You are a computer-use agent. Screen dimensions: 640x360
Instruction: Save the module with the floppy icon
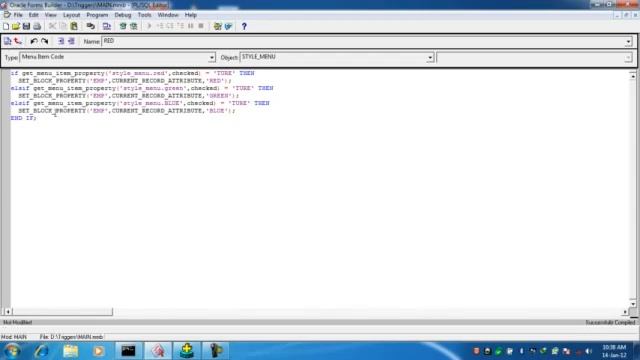[x=27, y=27]
